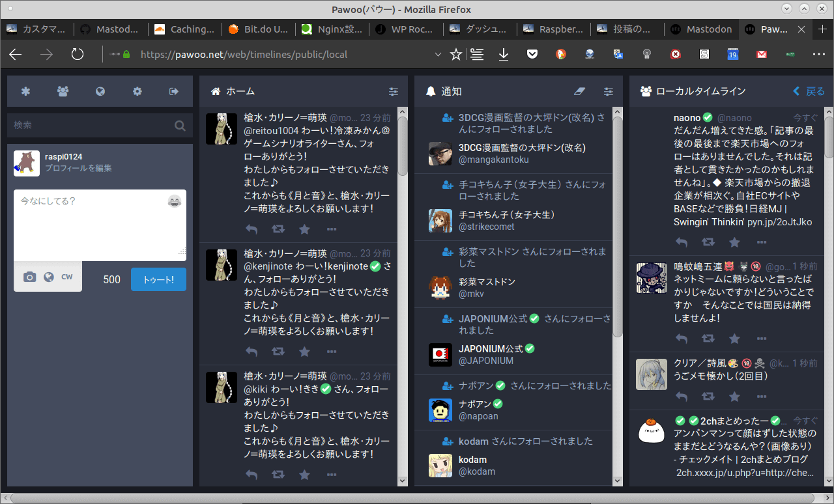Open the getting started asterisk icon
Image resolution: width=834 pixels, height=504 pixels.
coord(25,92)
